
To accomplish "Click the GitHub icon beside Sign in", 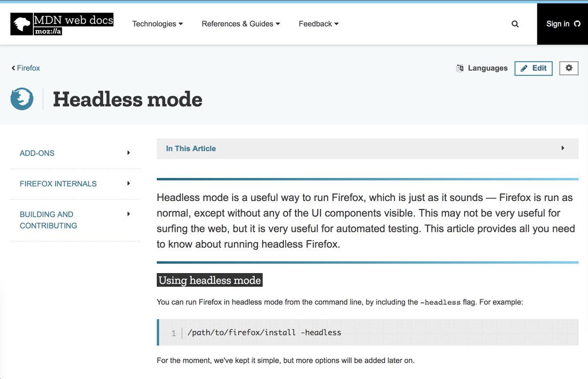I will [x=577, y=24].
